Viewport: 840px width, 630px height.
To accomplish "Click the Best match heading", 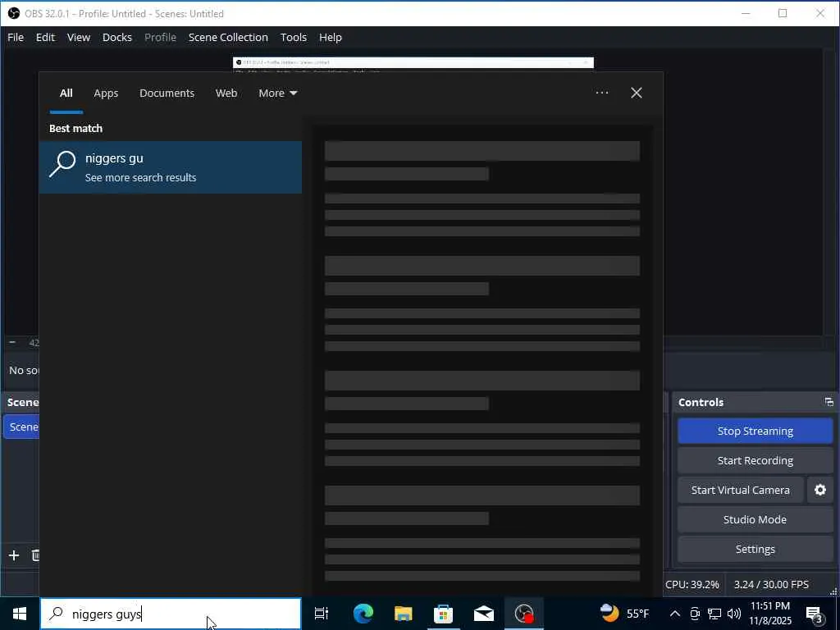I will 75,129.
